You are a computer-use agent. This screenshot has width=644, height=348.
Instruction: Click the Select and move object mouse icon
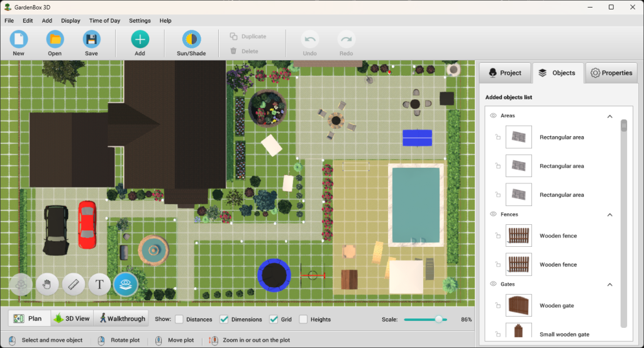13,340
